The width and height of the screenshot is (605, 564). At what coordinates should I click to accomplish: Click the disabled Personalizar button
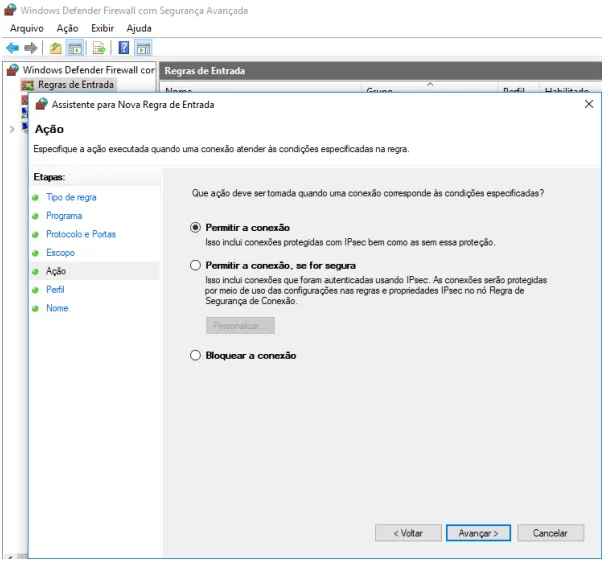(240, 326)
